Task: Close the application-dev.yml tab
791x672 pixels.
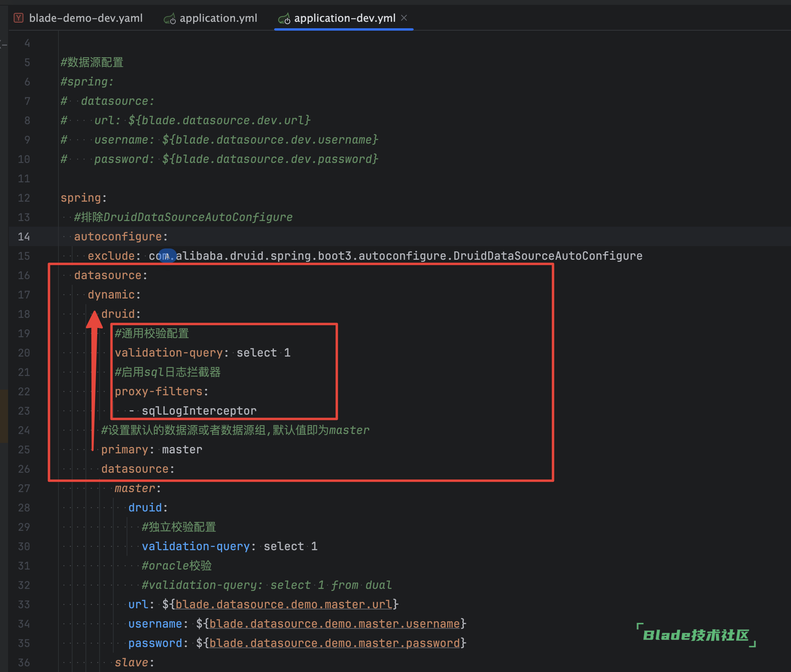Action: pyautogui.click(x=404, y=18)
